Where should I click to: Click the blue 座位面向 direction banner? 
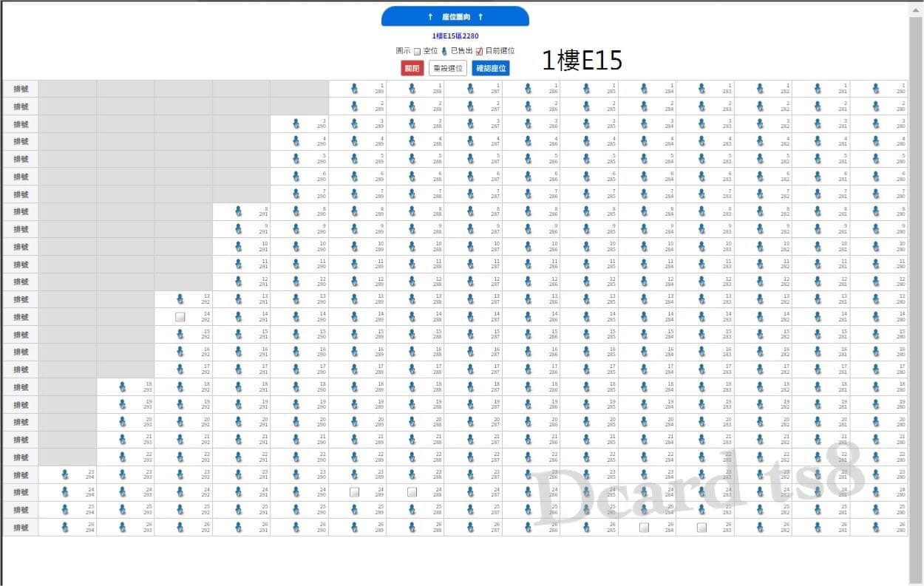tap(455, 16)
